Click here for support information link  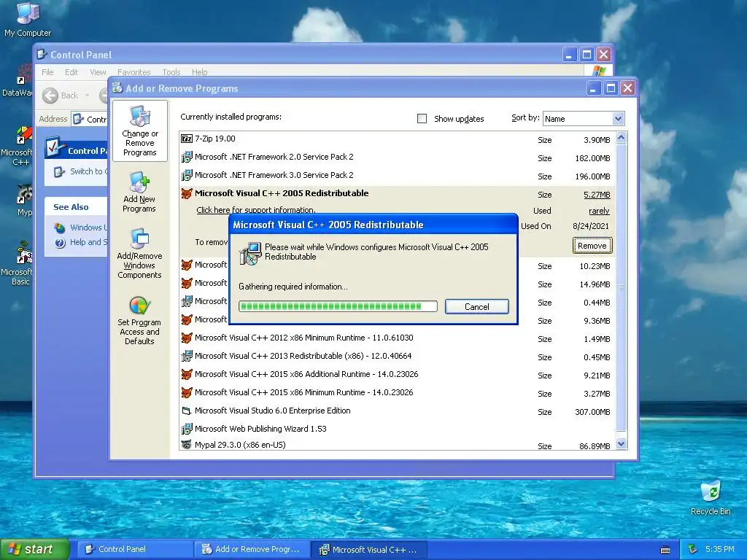click(x=256, y=210)
